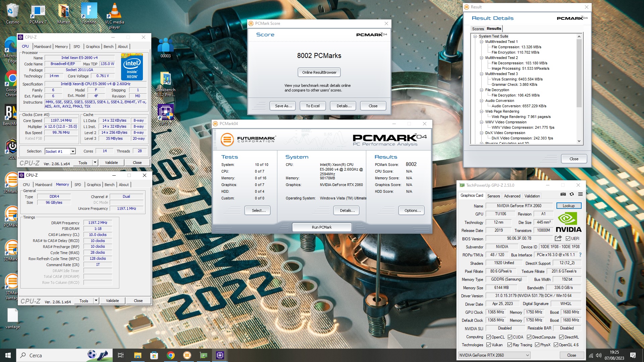Open the vantage file on the desktop
The image size is (644, 362).
(x=13, y=319)
